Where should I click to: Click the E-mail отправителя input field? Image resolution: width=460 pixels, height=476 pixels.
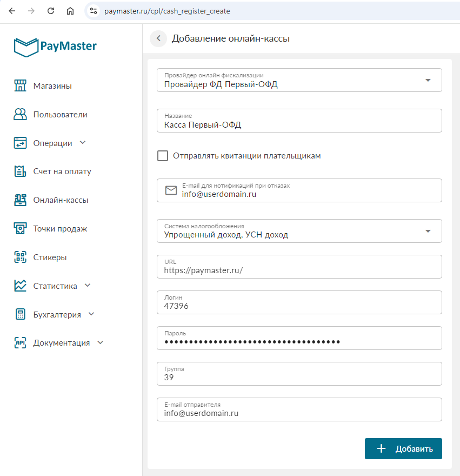click(299, 409)
